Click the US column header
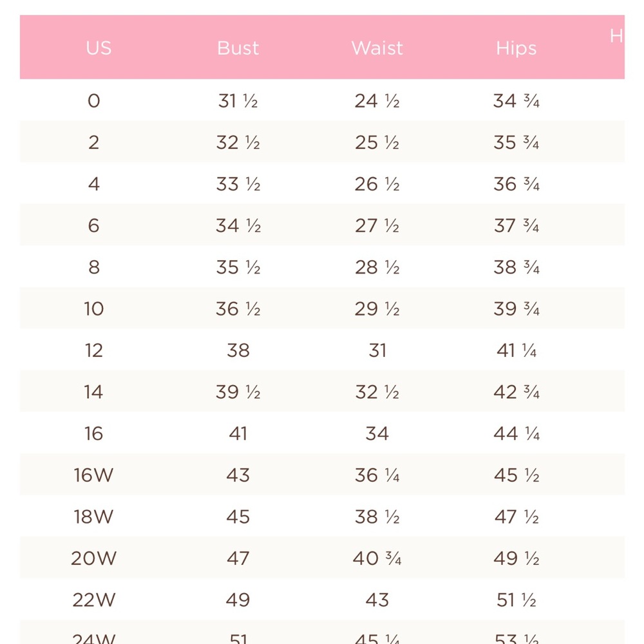Viewport: 644px width, 644px height. click(99, 48)
